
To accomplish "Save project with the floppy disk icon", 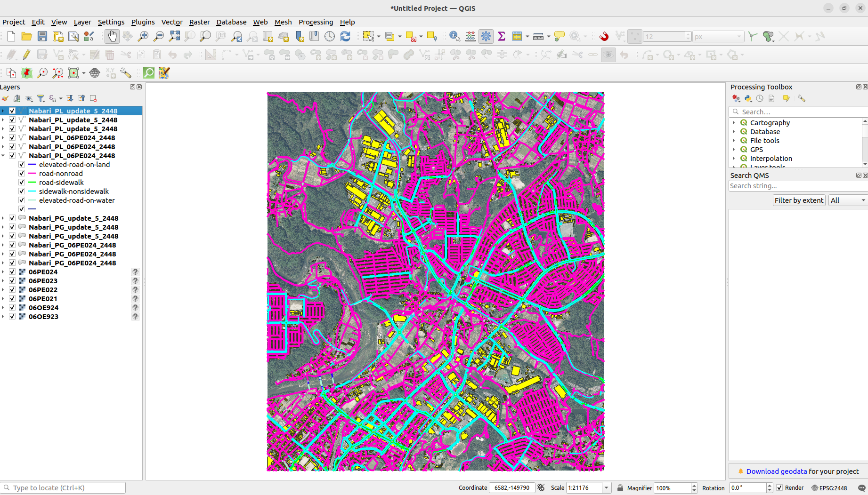I will click(x=42, y=36).
